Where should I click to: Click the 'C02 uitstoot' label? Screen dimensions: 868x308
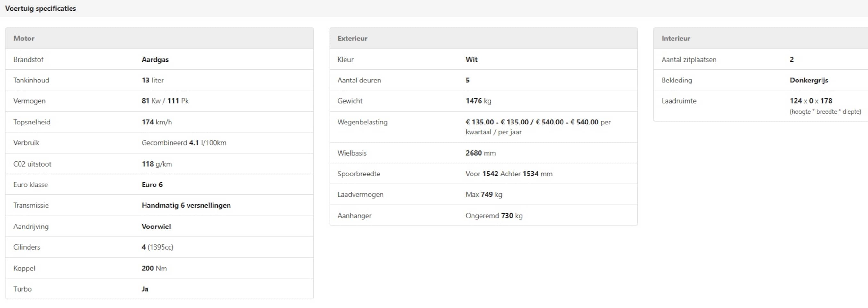click(32, 164)
